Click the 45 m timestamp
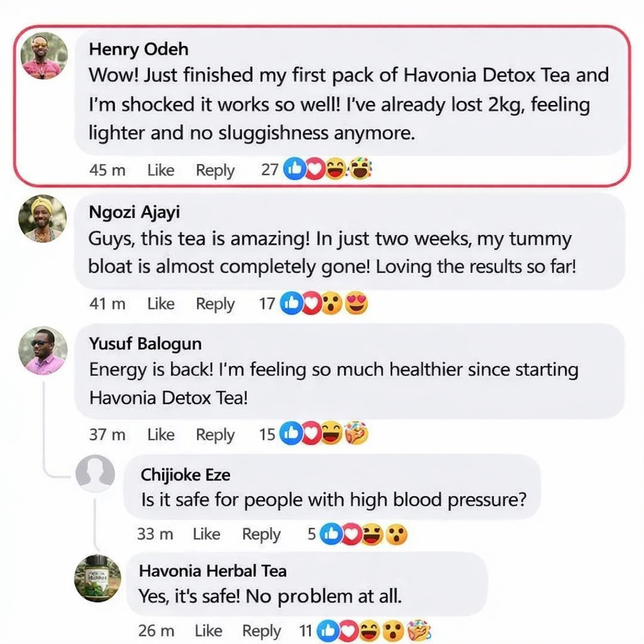 [108, 170]
